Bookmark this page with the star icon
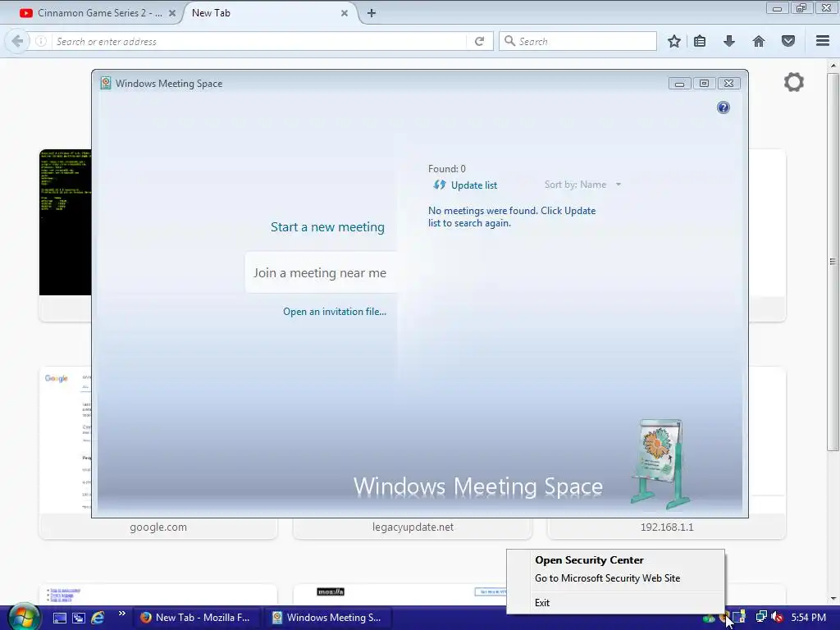The width and height of the screenshot is (840, 630). click(x=674, y=41)
